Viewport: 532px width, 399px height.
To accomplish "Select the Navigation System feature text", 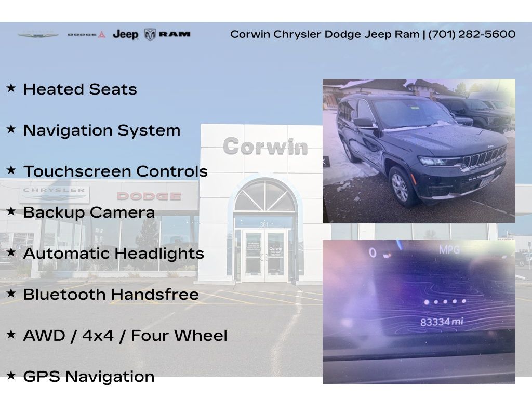I will (102, 130).
